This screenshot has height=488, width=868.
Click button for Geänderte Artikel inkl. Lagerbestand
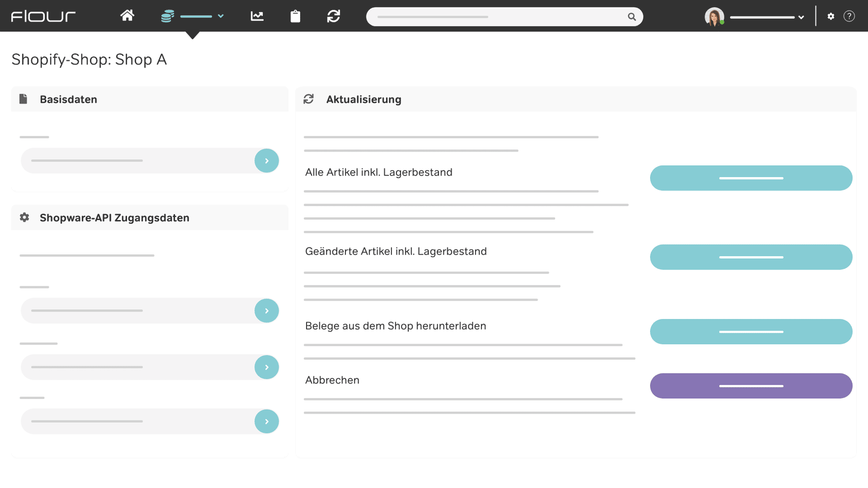click(x=751, y=257)
